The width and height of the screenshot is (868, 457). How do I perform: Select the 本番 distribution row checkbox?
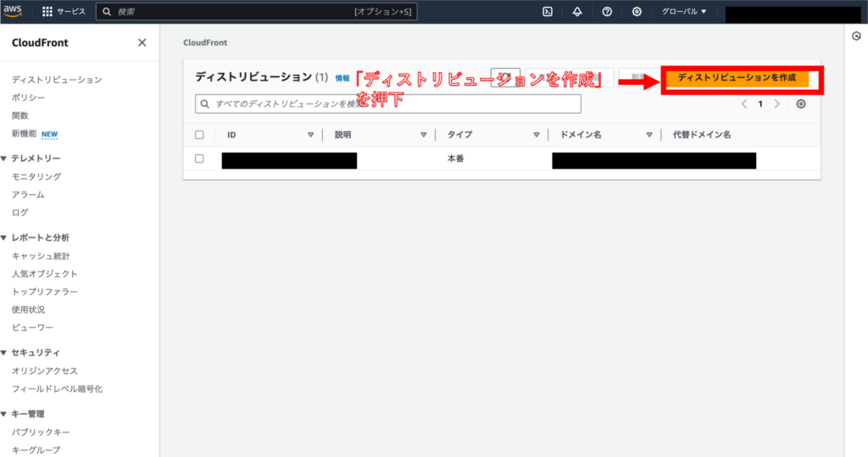[x=199, y=159]
